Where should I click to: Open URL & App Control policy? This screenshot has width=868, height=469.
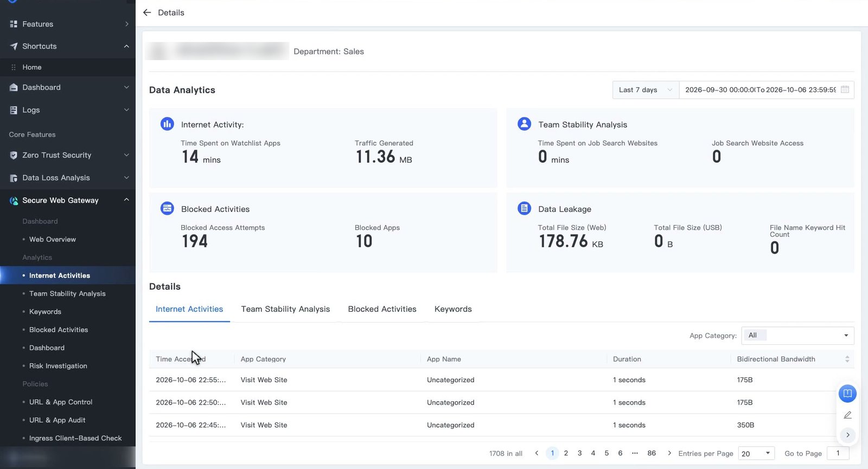(x=61, y=402)
